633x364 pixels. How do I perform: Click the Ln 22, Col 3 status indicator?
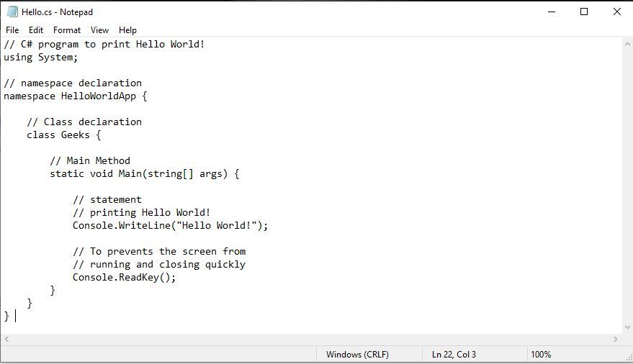[454, 355]
